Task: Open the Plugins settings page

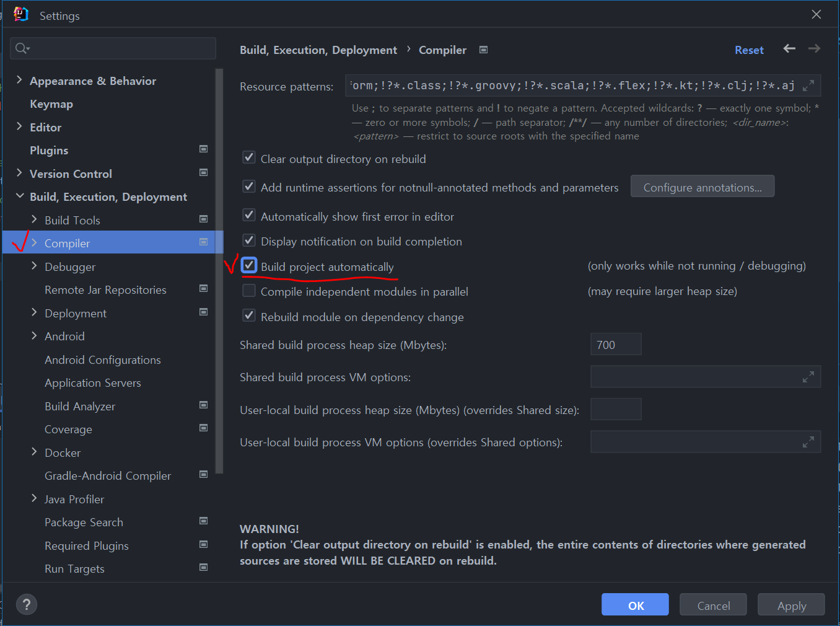Action: tap(48, 150)
